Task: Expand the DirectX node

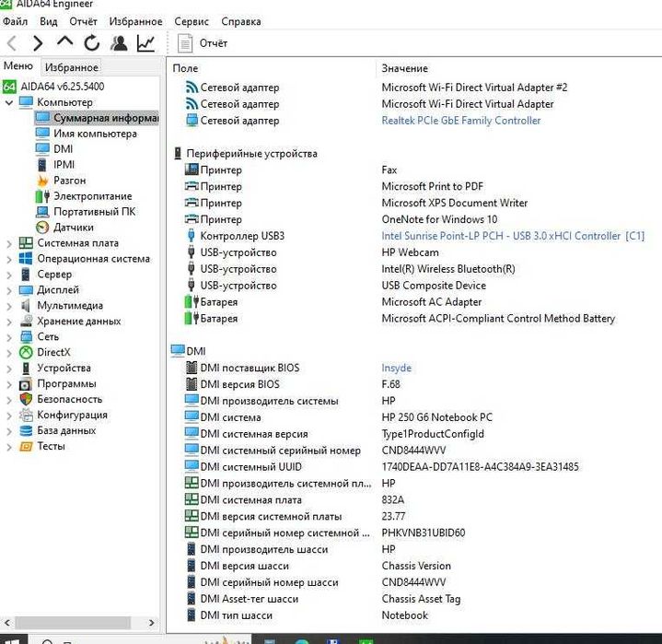Action: pos(9,353)
